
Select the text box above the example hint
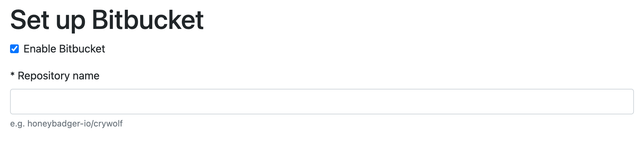tap(322, 102)
